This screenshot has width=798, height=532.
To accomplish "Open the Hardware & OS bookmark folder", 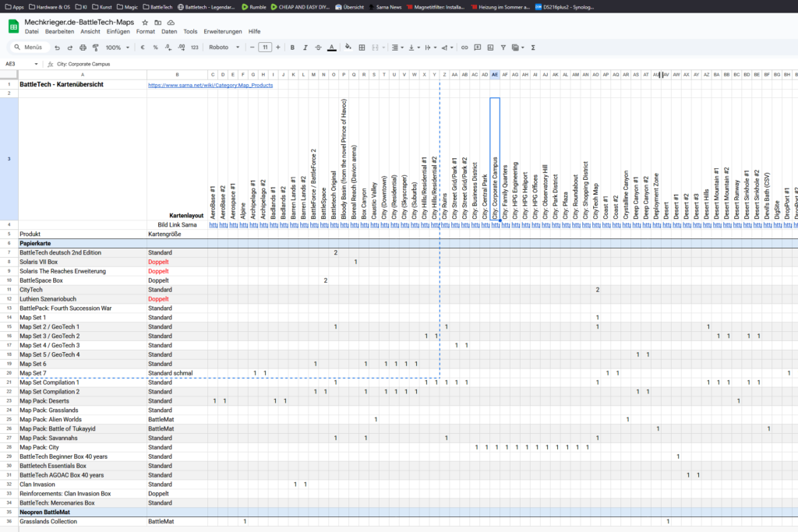I will click(50, 7).
